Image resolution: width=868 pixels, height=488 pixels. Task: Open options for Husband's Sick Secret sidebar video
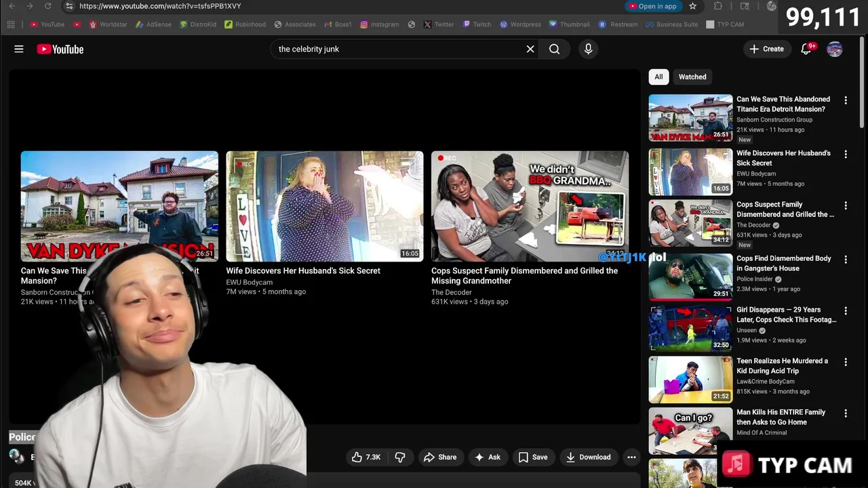846,155
